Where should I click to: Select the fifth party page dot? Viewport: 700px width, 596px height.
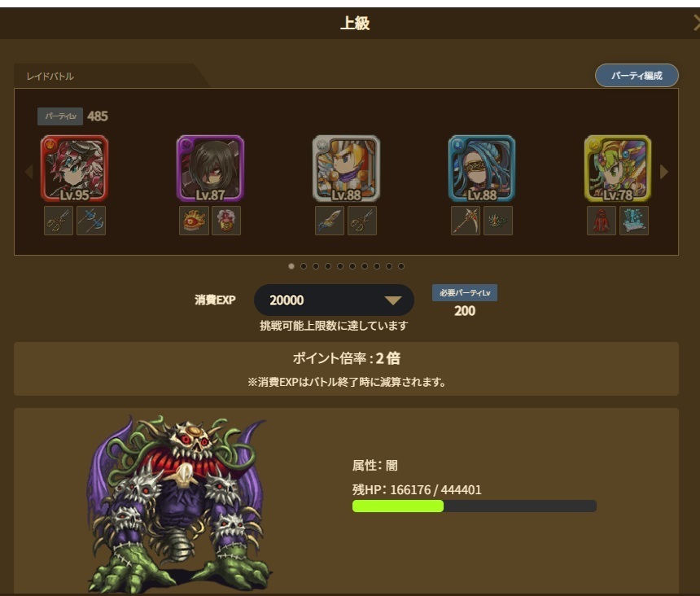(340, 266)
